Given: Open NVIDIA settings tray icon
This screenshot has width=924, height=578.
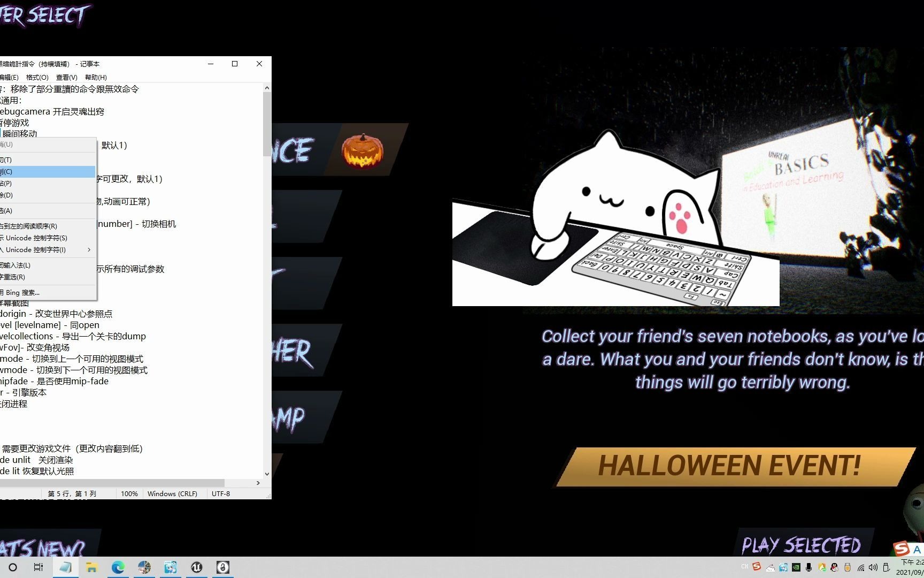Looking at the screenshot, I should pos(796,567).
